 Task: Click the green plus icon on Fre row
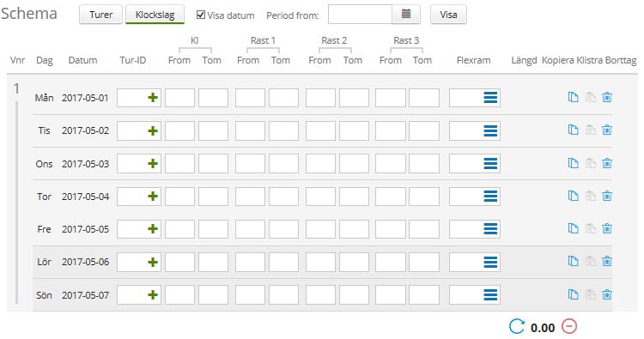(153, 228)
